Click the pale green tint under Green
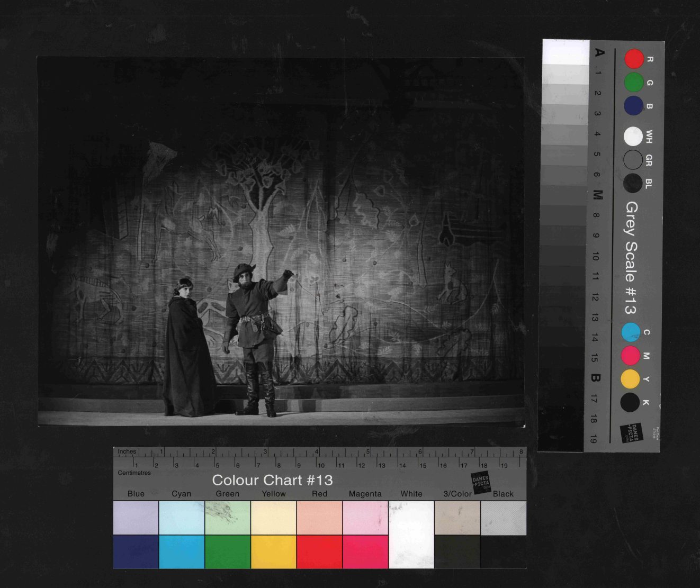Image resolution: width=700 pixels, height=588 pixels. point(228,518)
